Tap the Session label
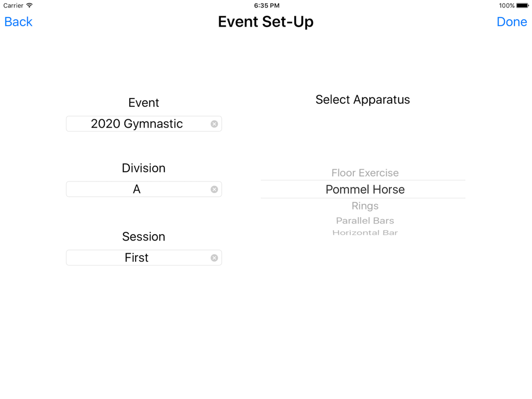 click(144, 237)
